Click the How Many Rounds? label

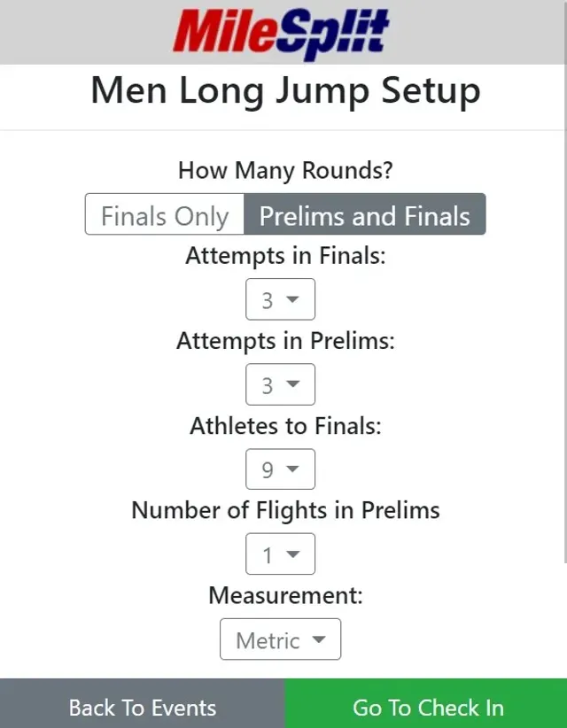285,170
